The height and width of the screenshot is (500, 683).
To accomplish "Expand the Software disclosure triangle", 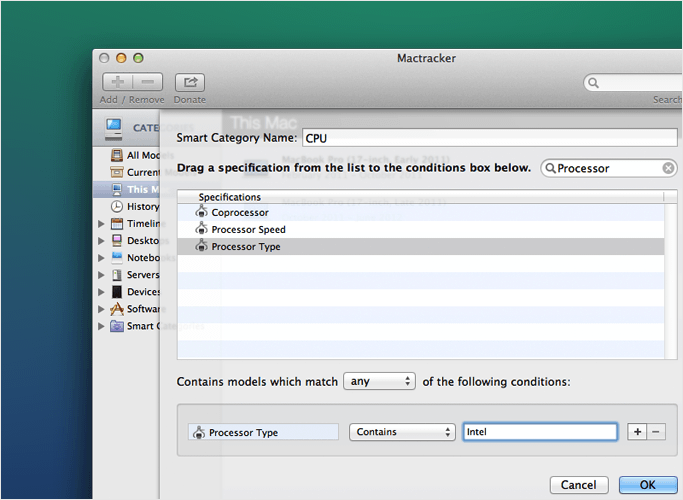I will point(101,309).
